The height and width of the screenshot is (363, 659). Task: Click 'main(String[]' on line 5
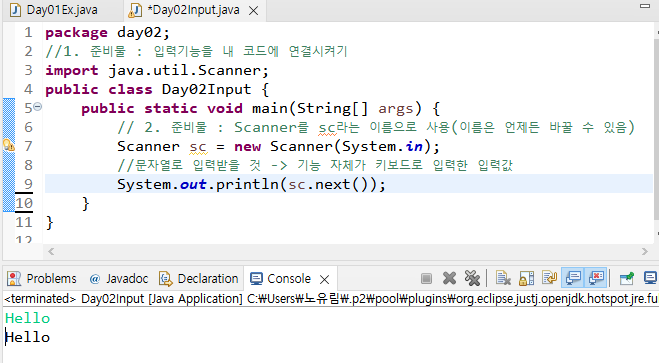point(310,108)
